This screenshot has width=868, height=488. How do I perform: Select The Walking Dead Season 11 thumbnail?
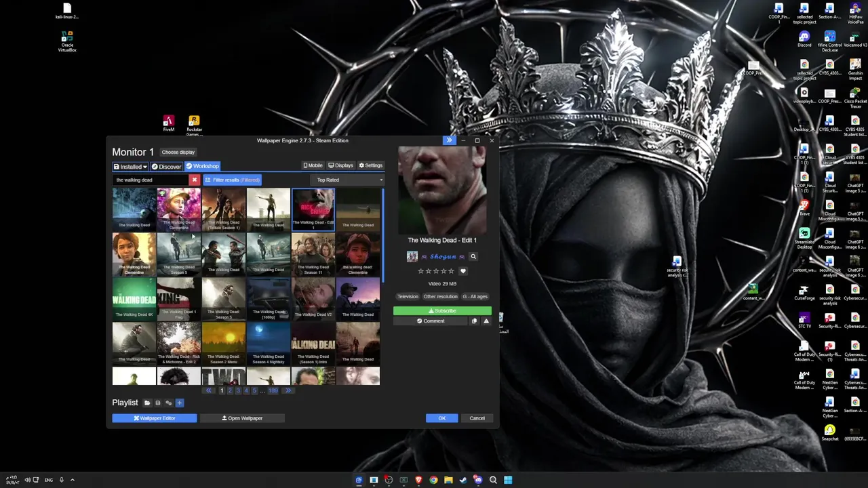(313, 254)
